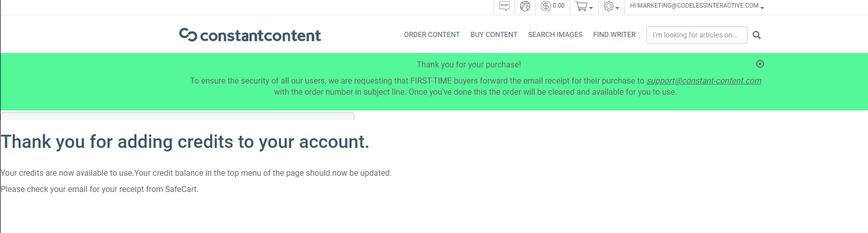Click the globe icon in top bar

525,6
